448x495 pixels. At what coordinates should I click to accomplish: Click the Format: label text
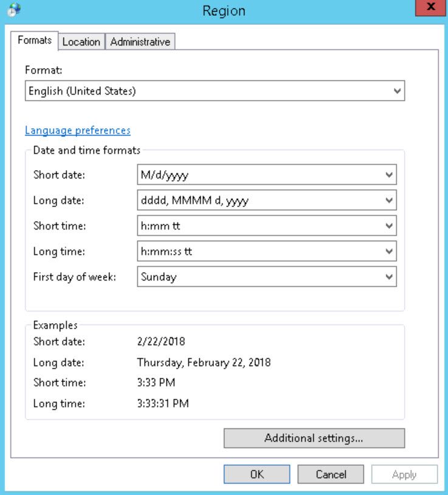pos(44,70)
